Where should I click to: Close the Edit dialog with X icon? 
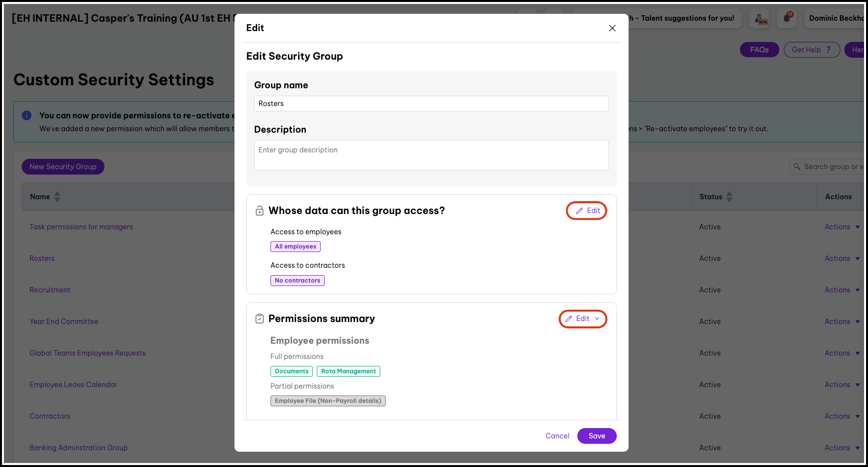[x=612, y=28]
